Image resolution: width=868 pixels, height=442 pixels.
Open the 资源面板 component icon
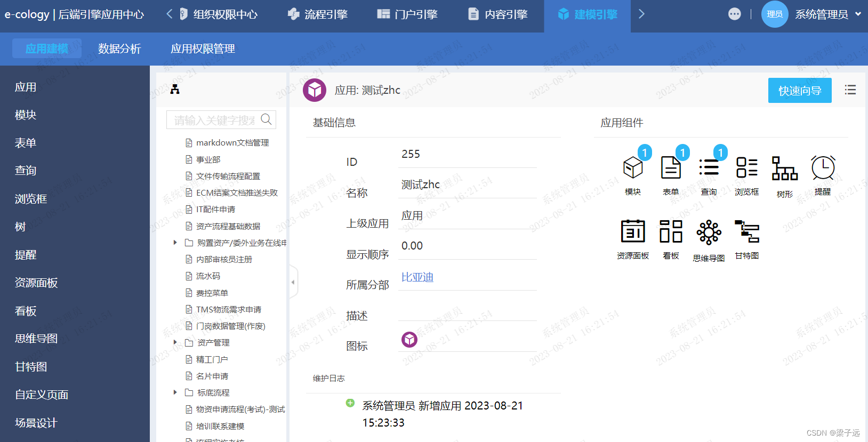(x=633, y=231)
